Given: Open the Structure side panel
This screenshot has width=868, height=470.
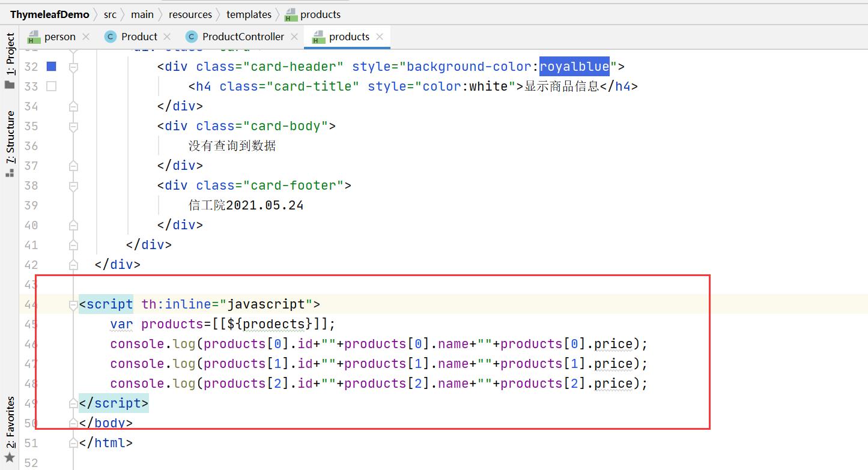Looking at the screenshot, I should pos(10,137).
